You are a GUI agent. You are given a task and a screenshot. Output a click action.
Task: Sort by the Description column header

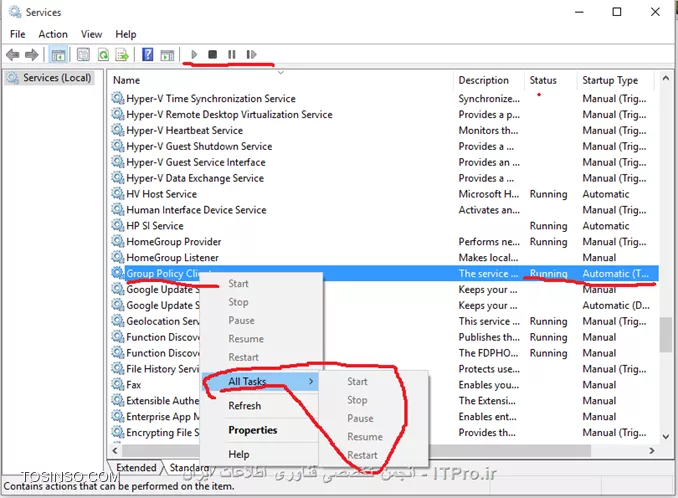(489, 80)
